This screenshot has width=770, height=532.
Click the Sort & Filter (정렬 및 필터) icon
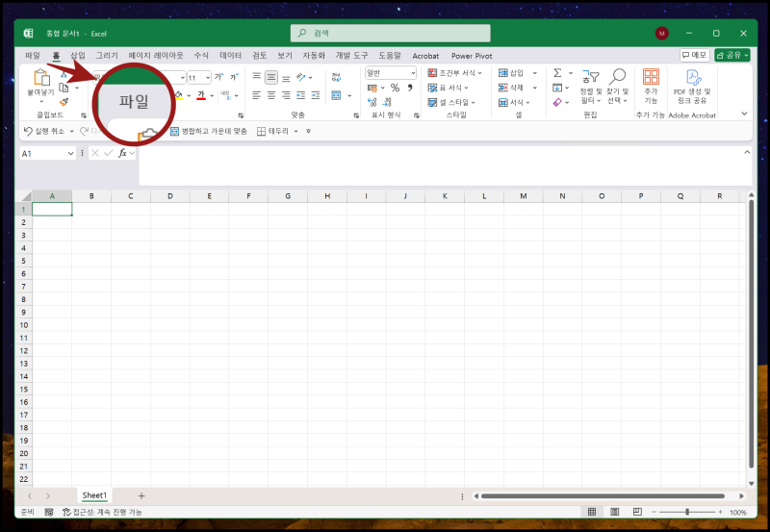589,77
